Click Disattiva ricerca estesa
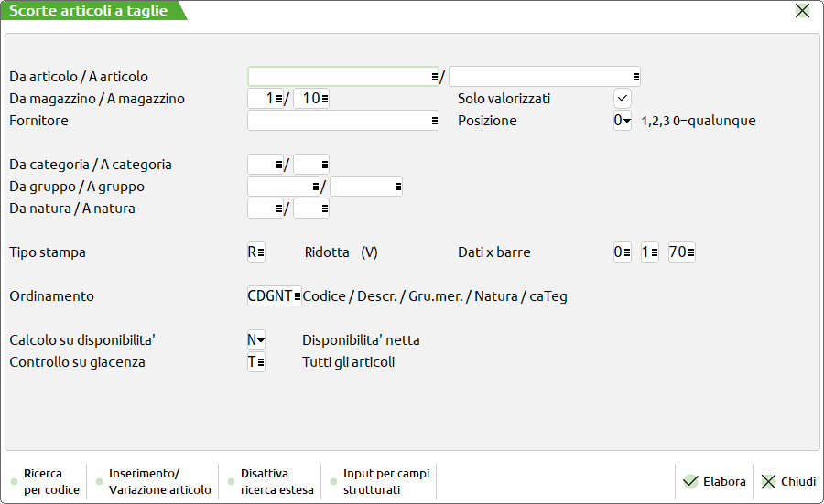The height and width of the screenshot is (504, 824). [276, 481]
